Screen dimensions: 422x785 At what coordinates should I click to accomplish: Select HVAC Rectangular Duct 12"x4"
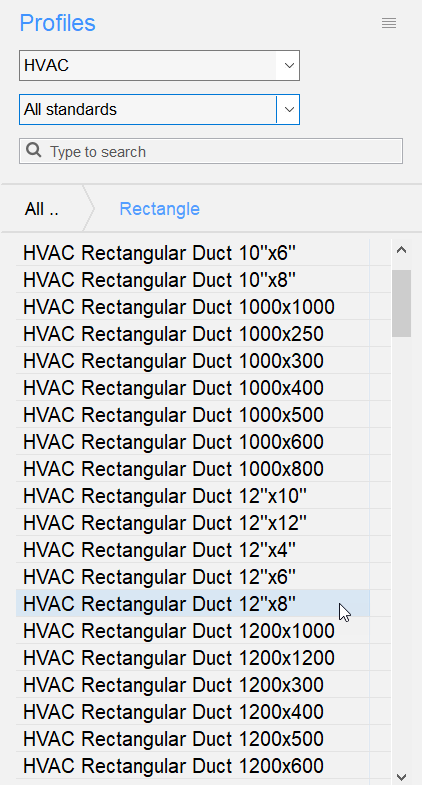click(x=193, y=550)
